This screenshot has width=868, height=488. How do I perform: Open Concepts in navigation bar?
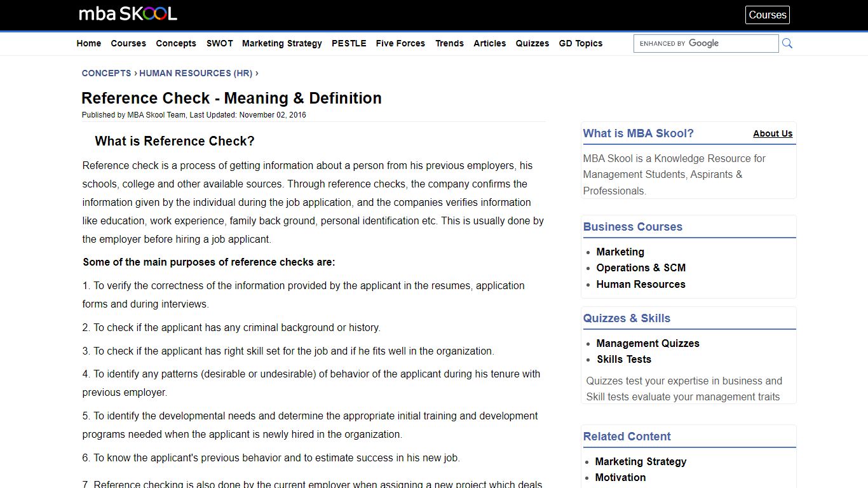coord(176,43)
